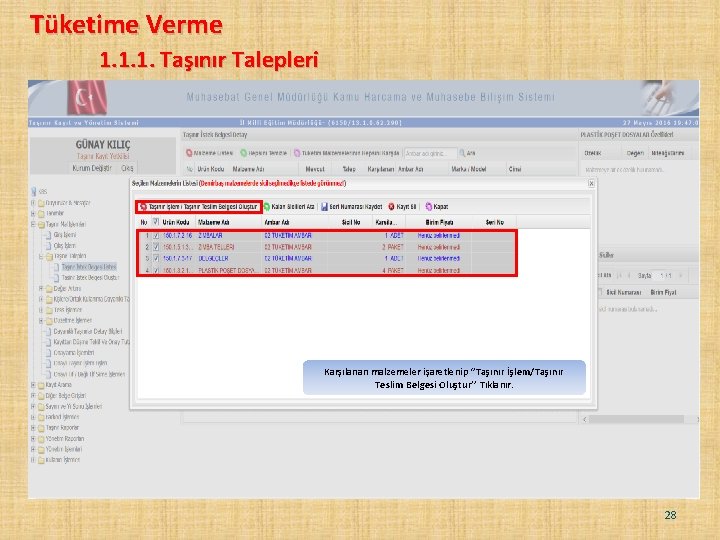Click the green 'Hepsini Temizle' icon
The width and height of the screenshot is (720, 540).
(x=244, y=153)
